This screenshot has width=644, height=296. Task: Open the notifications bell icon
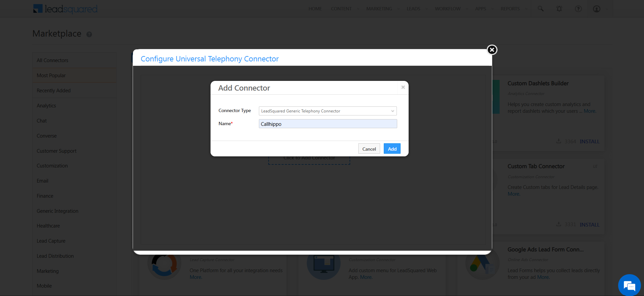pyautogui.click(x=559, y=9)
